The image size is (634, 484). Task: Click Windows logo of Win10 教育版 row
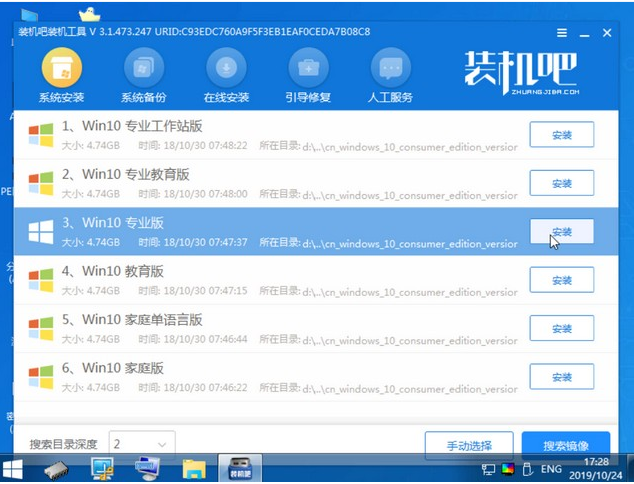click(x=41, y=280)
